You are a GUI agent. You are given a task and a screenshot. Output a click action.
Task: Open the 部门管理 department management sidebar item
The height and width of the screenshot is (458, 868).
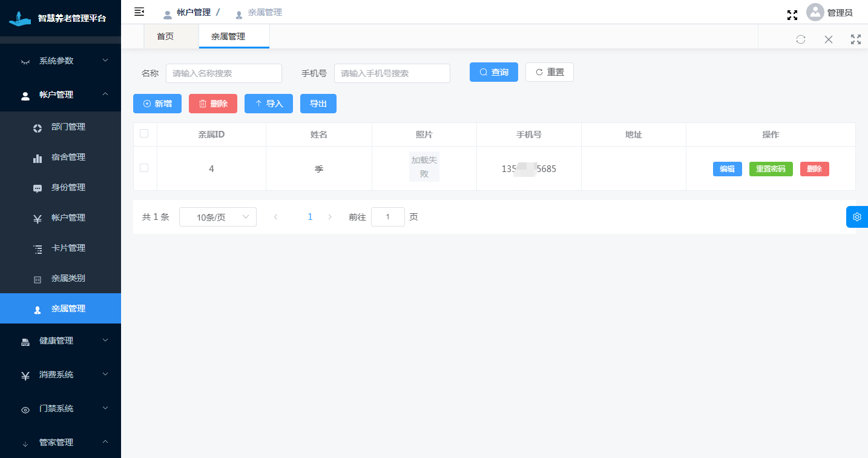pos(68,127)
